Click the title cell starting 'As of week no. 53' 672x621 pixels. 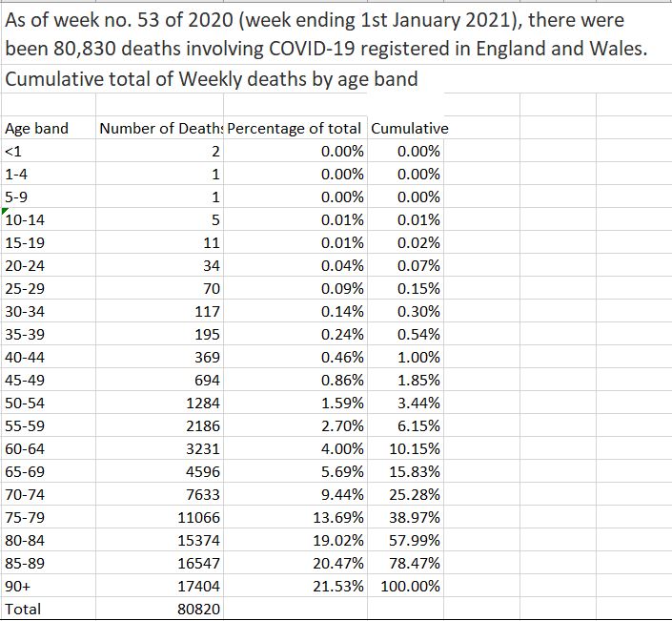coord(315,20)
